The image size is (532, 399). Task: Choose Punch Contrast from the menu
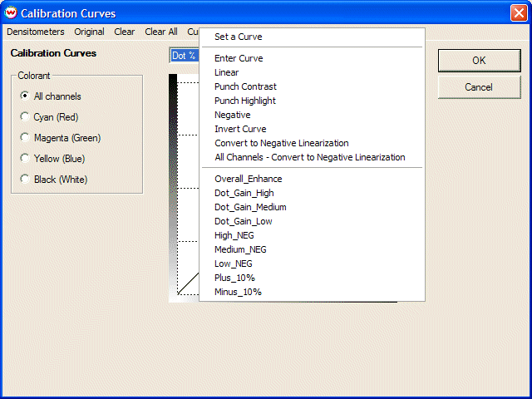pos(245,87)
